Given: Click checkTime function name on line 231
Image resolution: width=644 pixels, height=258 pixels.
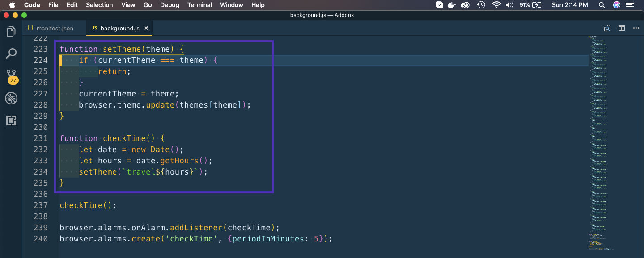Looking at the screenshot, I should [125, 138].
